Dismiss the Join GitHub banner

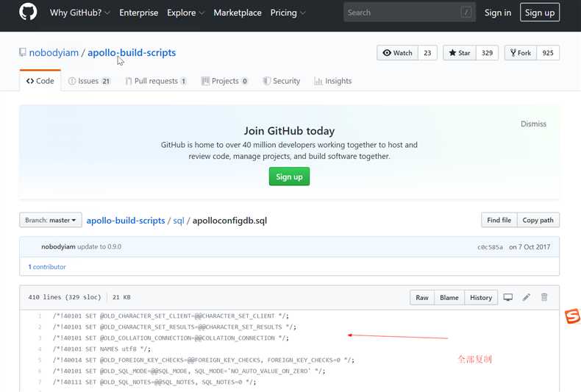click(533, 124)
